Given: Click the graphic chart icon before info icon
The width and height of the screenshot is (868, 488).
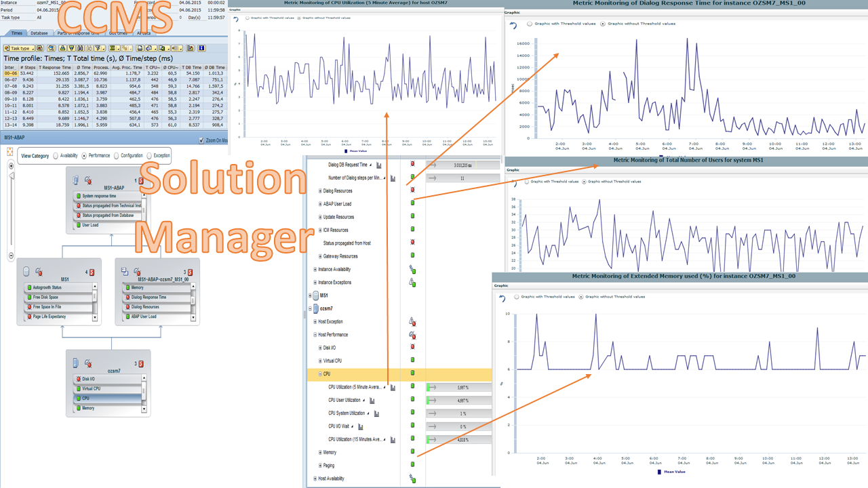Looking at the screenshot, I should (x=190, y=48).
